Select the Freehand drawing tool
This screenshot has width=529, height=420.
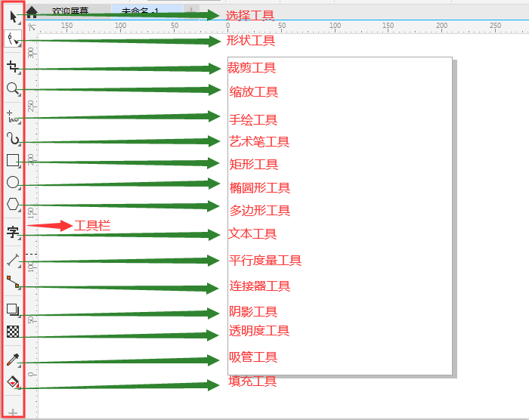tap(13, 117)
